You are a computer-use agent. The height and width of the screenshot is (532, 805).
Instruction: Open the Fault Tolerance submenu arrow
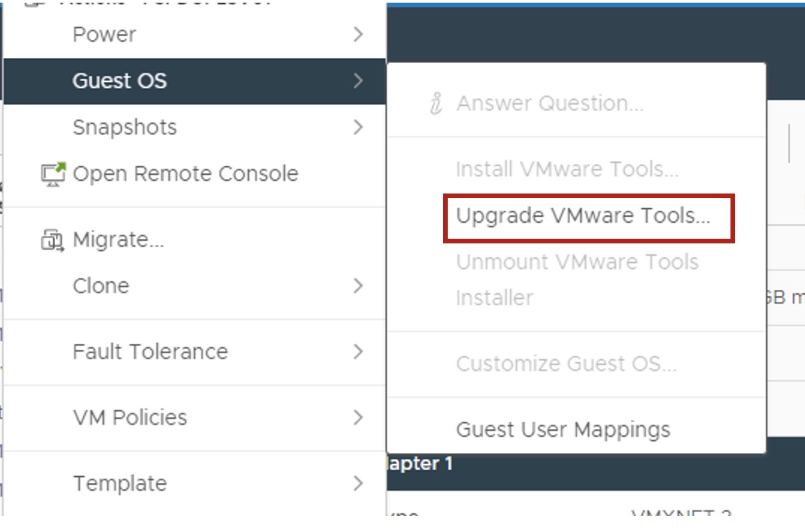tap(359, 351)
